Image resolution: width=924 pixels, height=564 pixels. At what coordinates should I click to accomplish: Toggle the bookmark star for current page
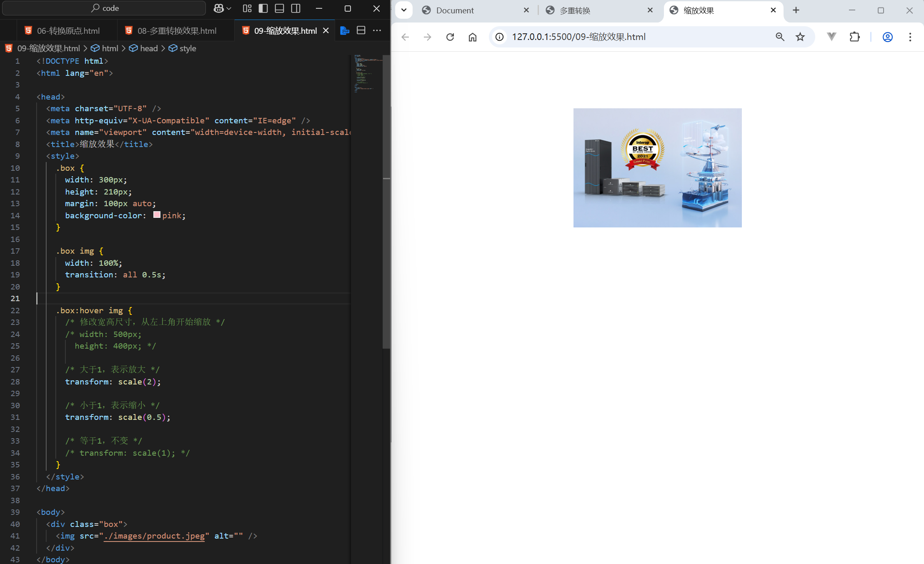coord(800,37)
